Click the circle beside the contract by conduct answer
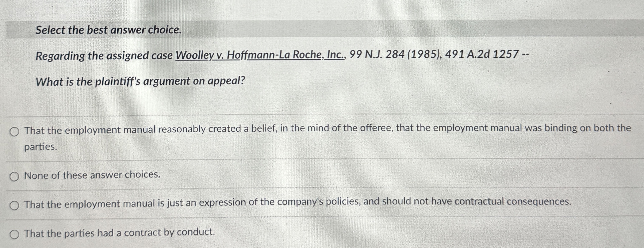 click(x=14, y=234)
